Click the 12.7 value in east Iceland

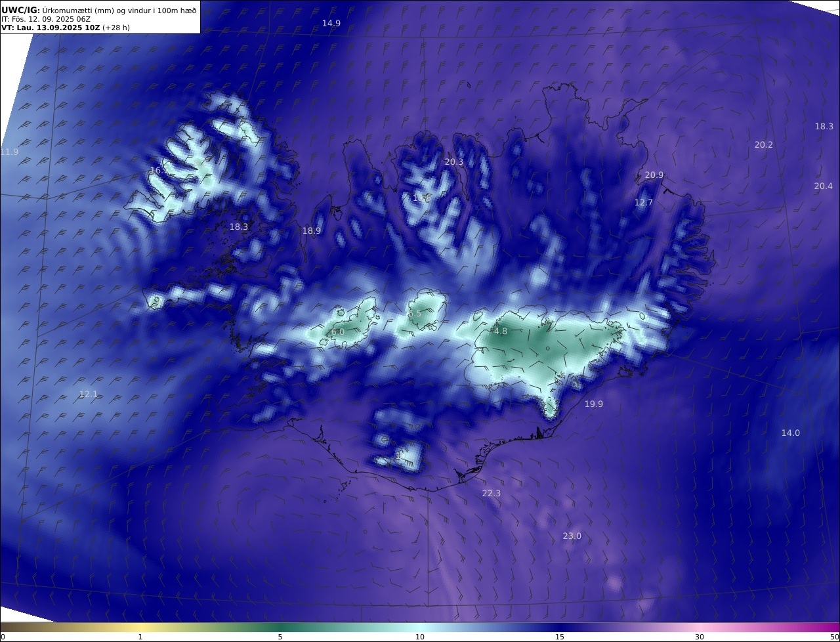click(x=643, y=203)
